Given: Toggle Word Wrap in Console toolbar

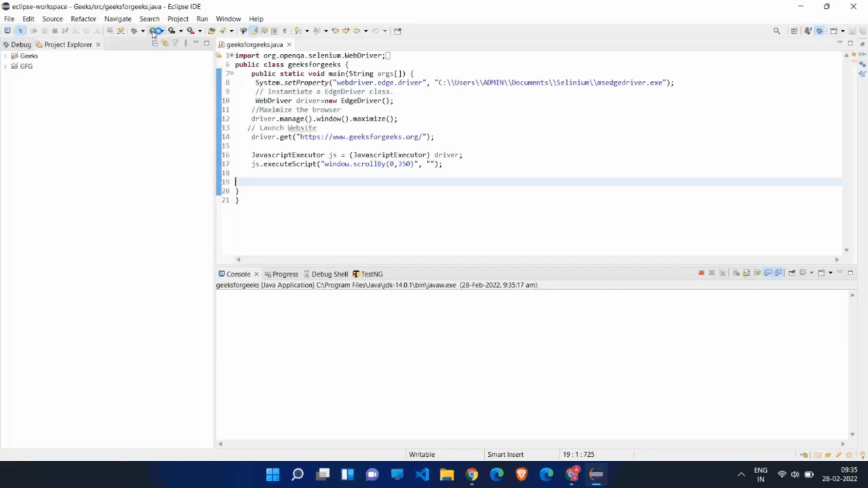Looking at the screenshot, I should (x=757, y=272).
